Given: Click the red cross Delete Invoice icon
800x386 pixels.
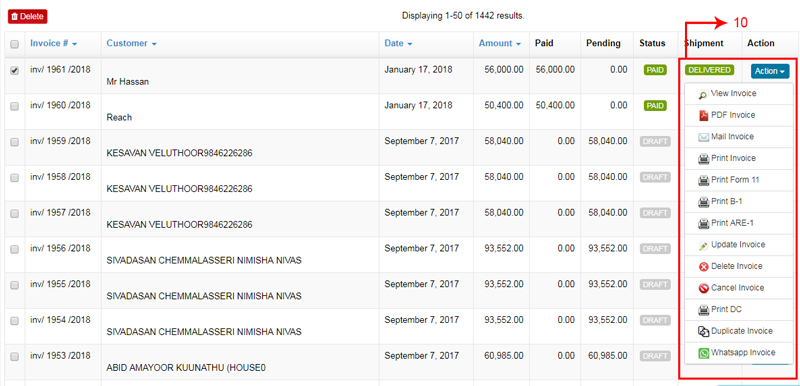Looking at the screenshot, I should 704,267.
